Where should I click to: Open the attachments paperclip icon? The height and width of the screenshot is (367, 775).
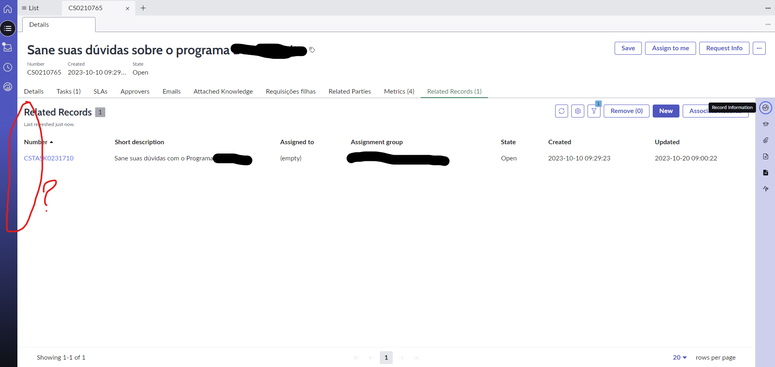(x=765, y=140)
